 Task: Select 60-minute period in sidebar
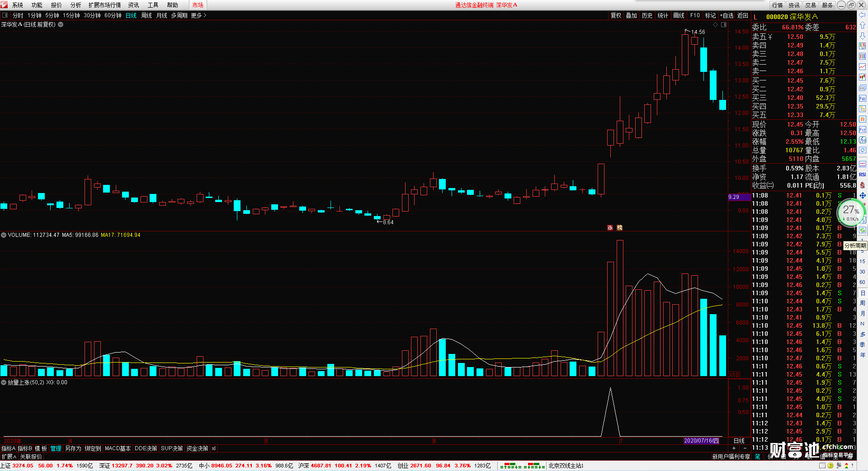pyautogui.click(x=863, y=282)
